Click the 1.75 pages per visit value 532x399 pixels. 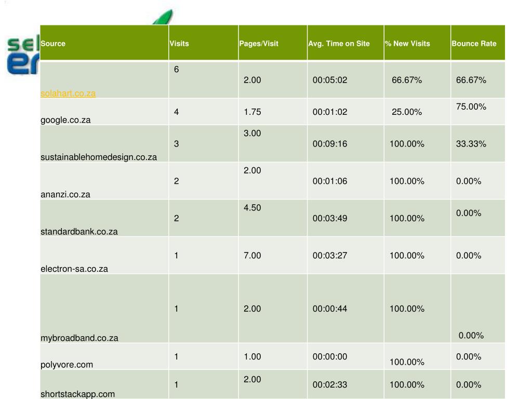pos(252,112)
